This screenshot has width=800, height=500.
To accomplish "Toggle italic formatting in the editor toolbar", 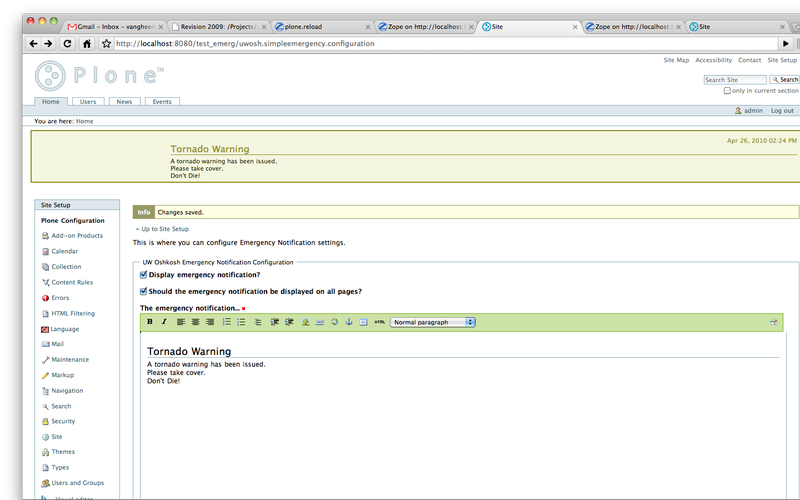I will [x=164, y=322].
